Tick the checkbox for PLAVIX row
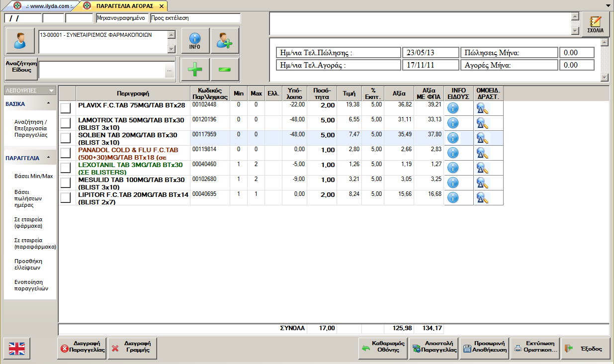Image resolution: width=614 pixels, height=364 pixels. point(66,108)
